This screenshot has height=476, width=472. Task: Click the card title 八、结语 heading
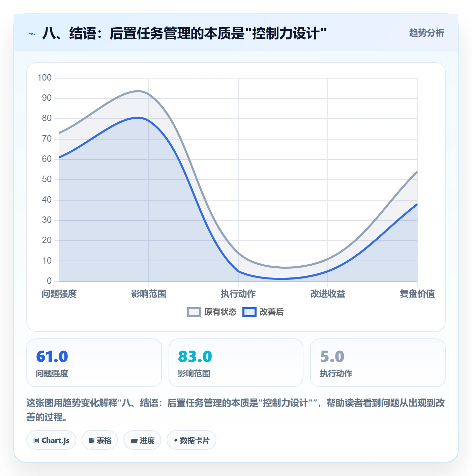pyautogui.click(x=184, y=33)
